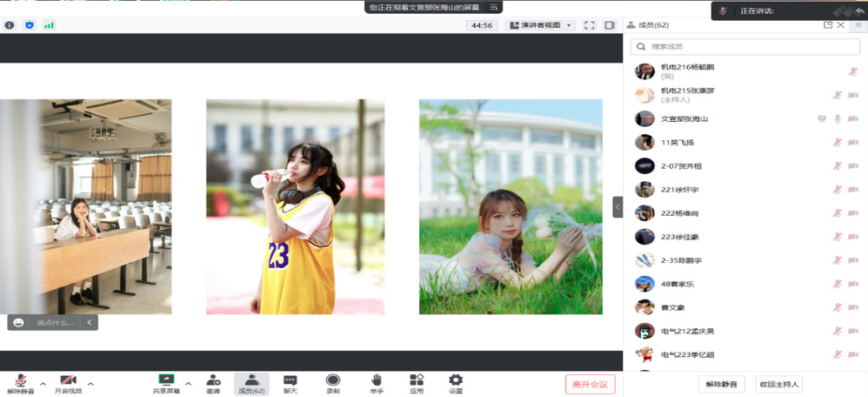Open 设置 settings gear icon
868x397 pixels.
(x=456, y=382)
